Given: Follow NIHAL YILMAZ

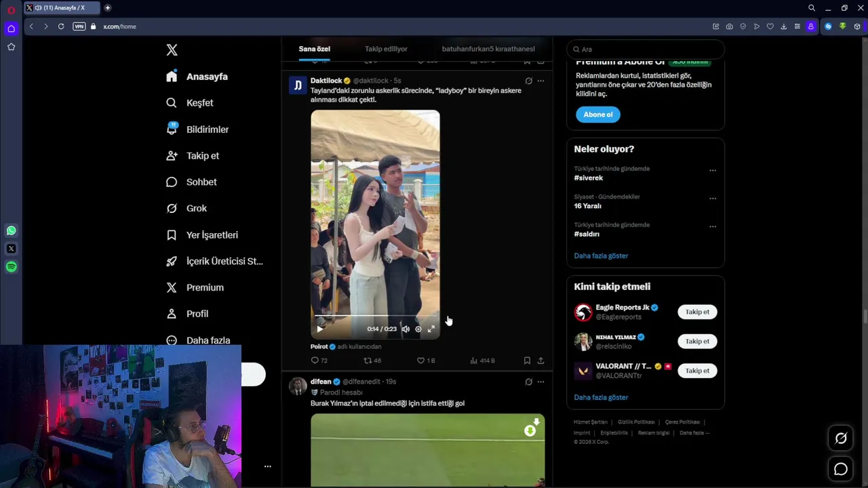Looking at the screenshot, I should point(697,341).
